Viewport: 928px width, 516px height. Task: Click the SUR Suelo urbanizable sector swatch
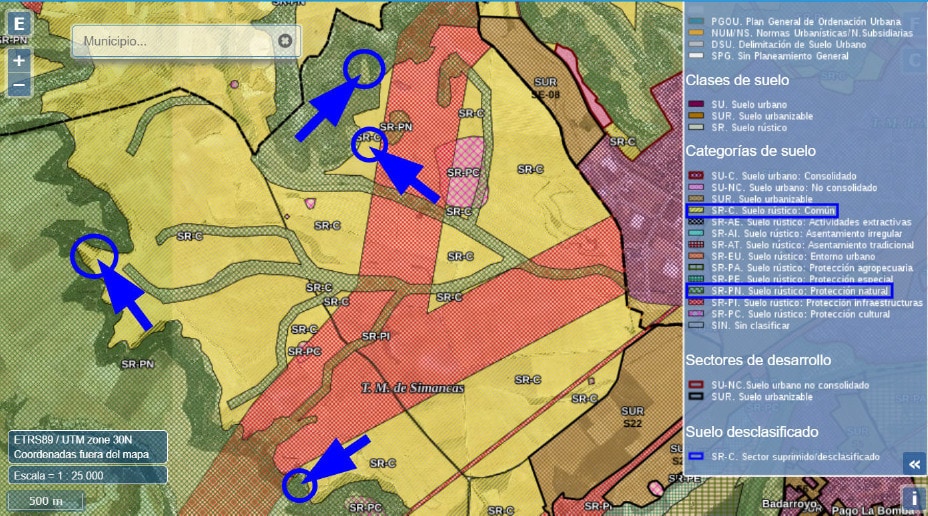(x=695, y=397)
